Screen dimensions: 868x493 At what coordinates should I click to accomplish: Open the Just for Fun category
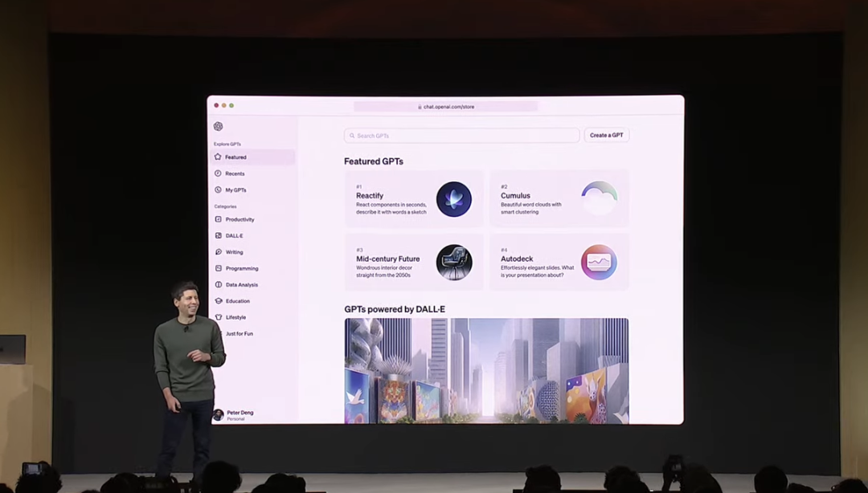coord(239,334)
